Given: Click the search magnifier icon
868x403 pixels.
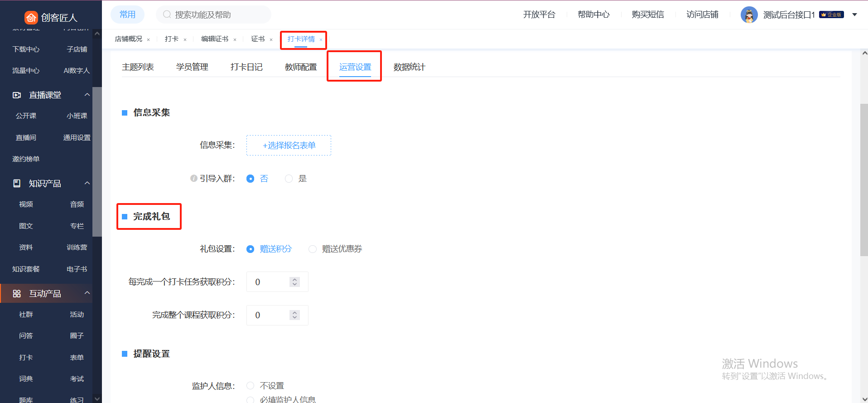Looking at the screenshot, I should coord(167,15).
